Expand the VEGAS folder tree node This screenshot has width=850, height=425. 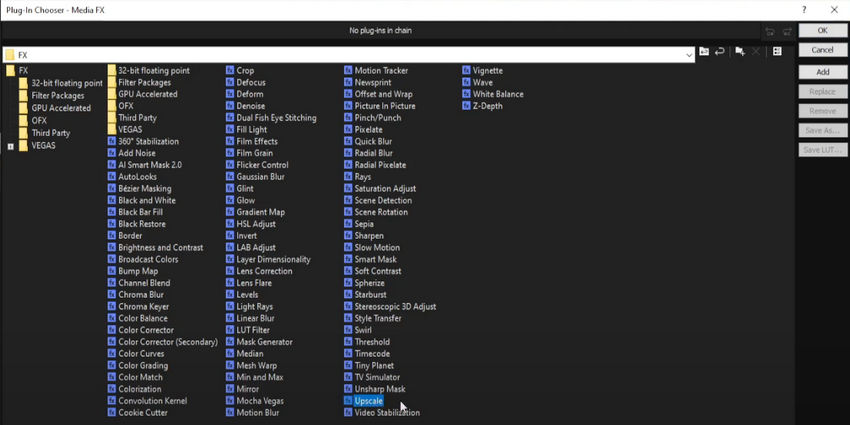(11, 146)
